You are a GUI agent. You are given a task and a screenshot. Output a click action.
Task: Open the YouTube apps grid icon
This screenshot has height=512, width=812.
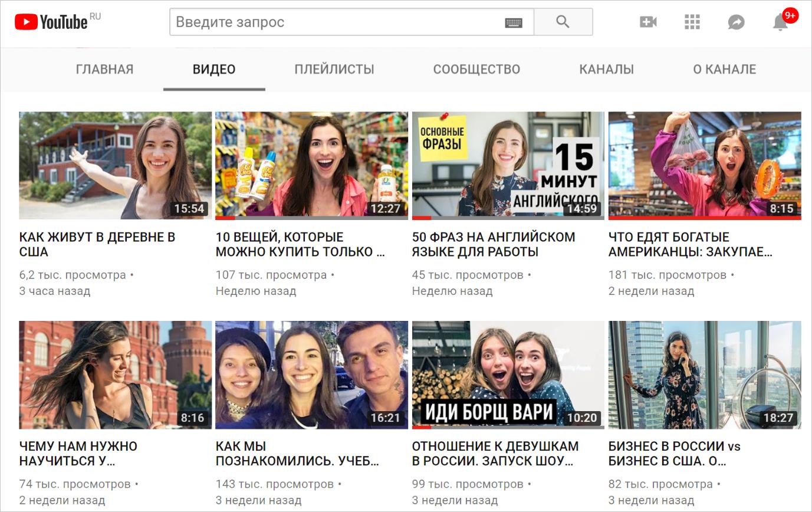(692, 21)
